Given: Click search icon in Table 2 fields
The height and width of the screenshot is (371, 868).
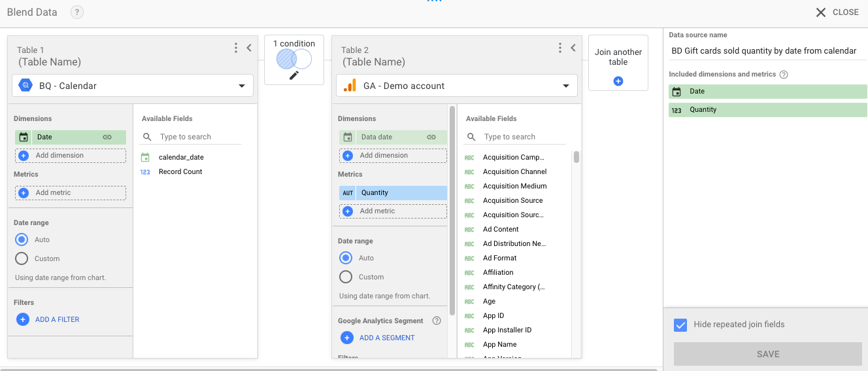Looking at the screenshot, I should click(471, 137).
